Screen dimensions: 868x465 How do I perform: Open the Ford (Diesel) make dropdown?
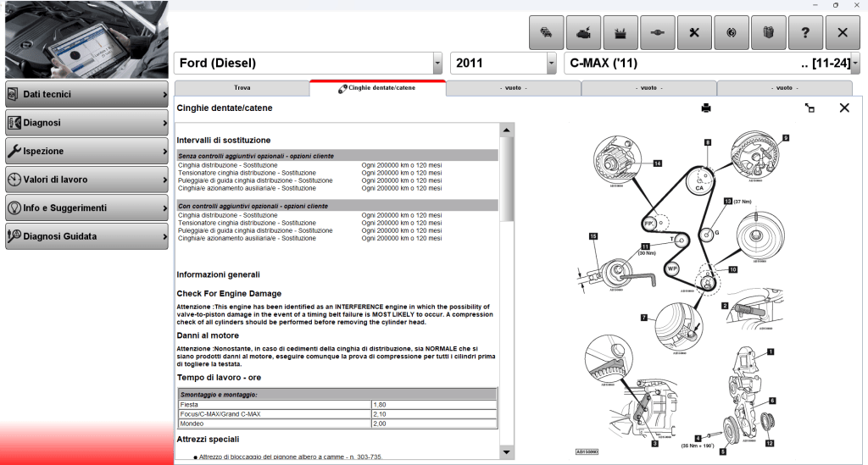pyautogui.click(x=437, y=64)
